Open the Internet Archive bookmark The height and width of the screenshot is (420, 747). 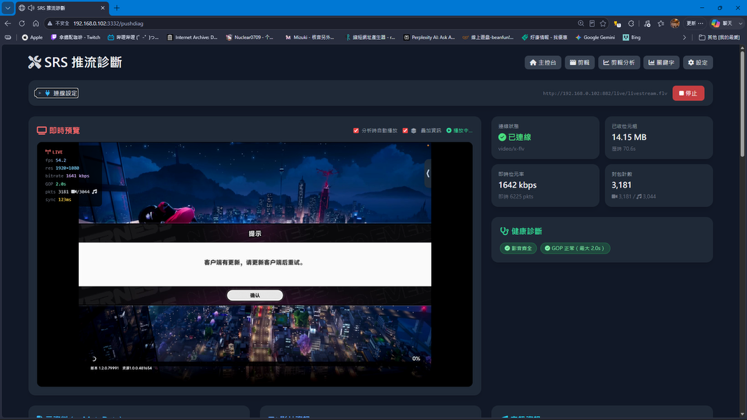click(192, 37)
